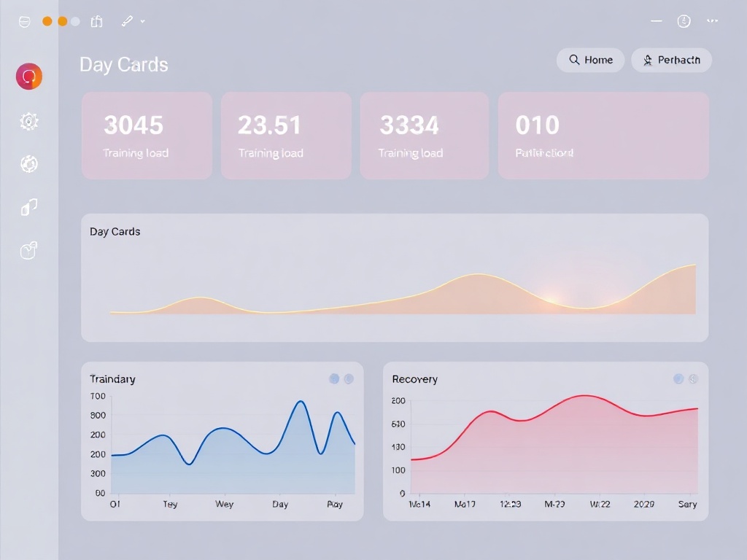The height and width of the screenshot is (560, 747).
Task: Open the 3334 Training load card
Action: pyautogui.click(x=425, y=136)
